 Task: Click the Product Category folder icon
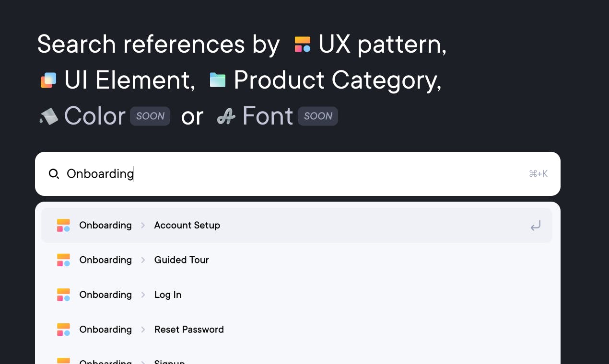(218, 80)
